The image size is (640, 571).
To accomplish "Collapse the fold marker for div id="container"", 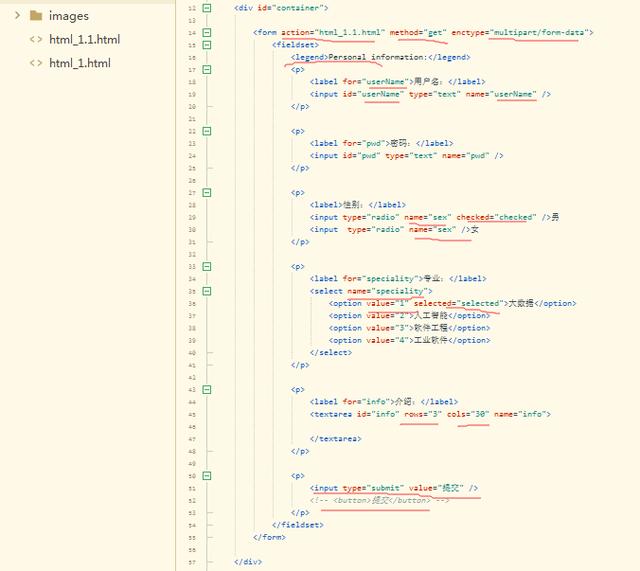I will click(207, 8).
